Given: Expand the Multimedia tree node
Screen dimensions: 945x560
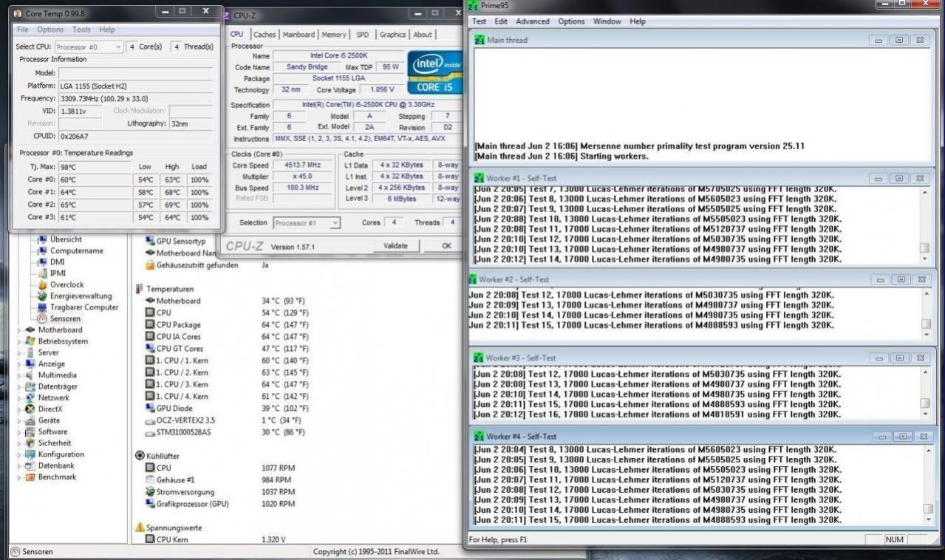Looking at the screenshot, I should (x=20, y=375).
